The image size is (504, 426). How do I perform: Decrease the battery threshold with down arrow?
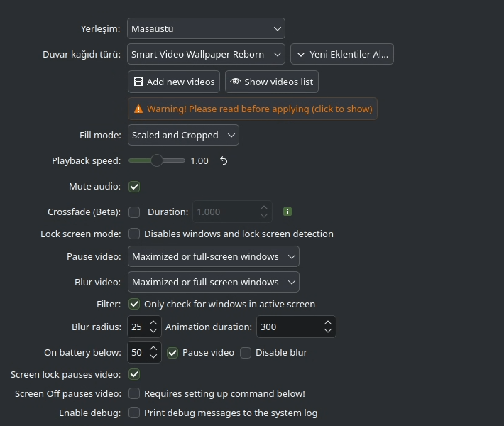[x=153, y=356]
